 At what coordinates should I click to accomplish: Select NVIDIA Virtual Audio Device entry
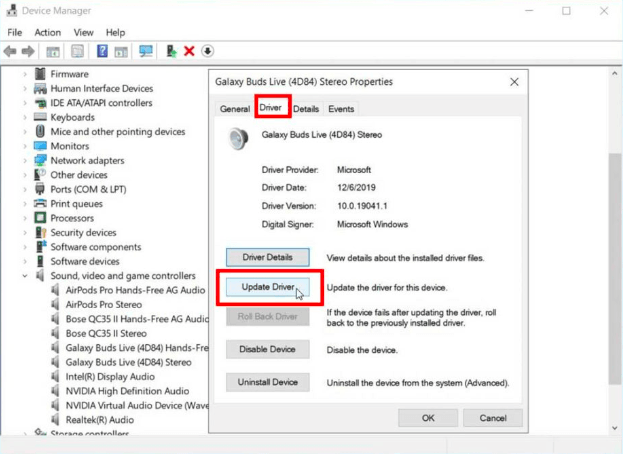click(x=137, y=405)
